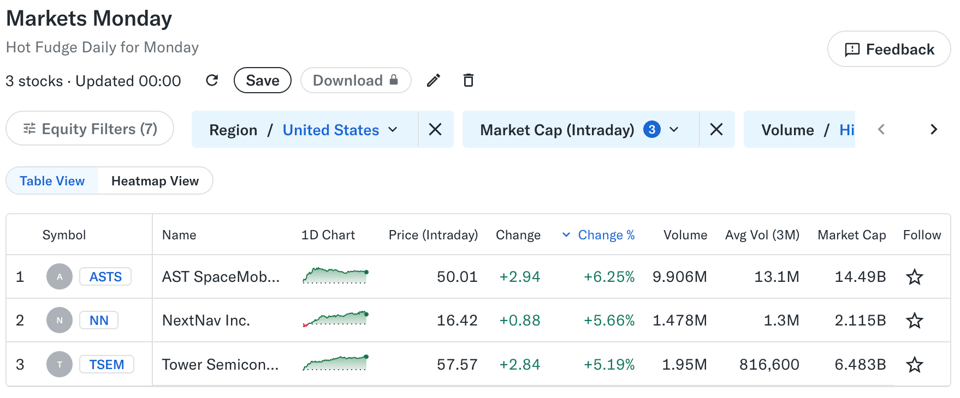Select the 9.906M volume cell
This screenshot has width=960, height=398.
680,277
